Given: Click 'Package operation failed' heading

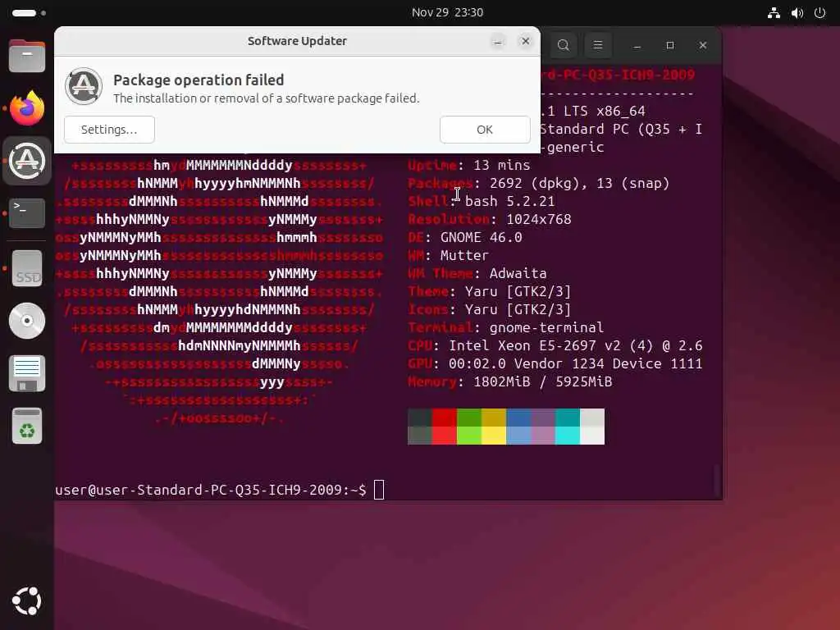Looking at the screenshot, I should tap(199, 80).
